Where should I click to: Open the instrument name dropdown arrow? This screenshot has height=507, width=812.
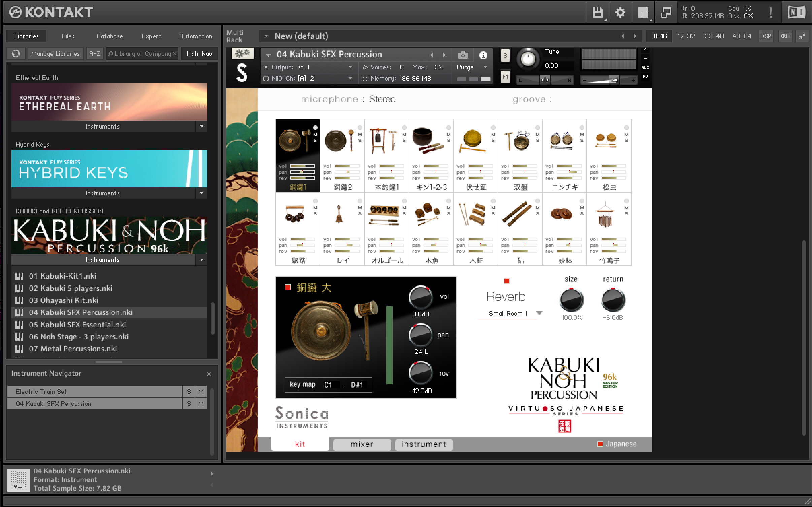coord(268,55)
